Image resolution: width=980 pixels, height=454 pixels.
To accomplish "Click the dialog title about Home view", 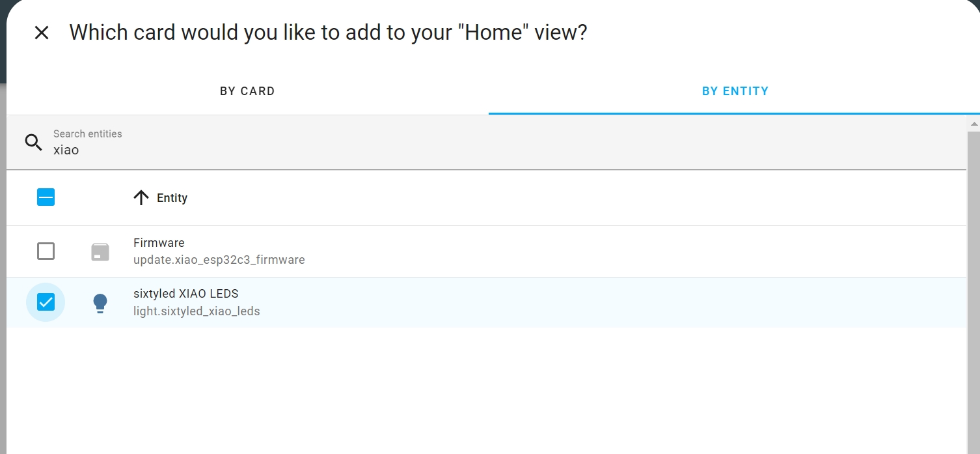I will click(x=329, y=33).
